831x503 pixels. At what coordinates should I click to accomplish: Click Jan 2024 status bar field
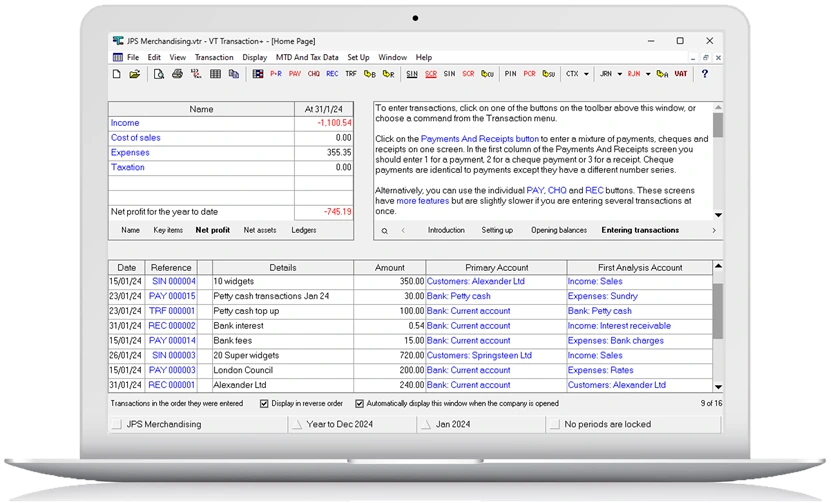tap(481, 425)
